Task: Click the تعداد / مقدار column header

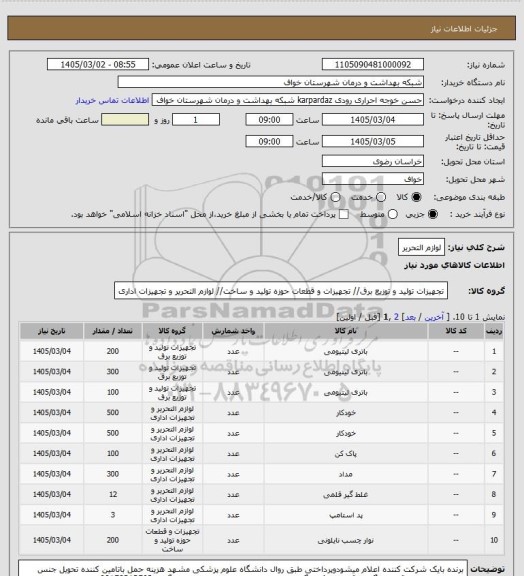Action: click(x=112, y=331)
